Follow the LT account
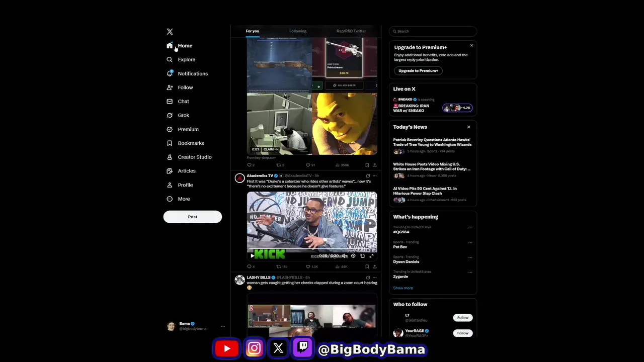The width and height of the screenshot is (644, 362). tap(462, 318)
